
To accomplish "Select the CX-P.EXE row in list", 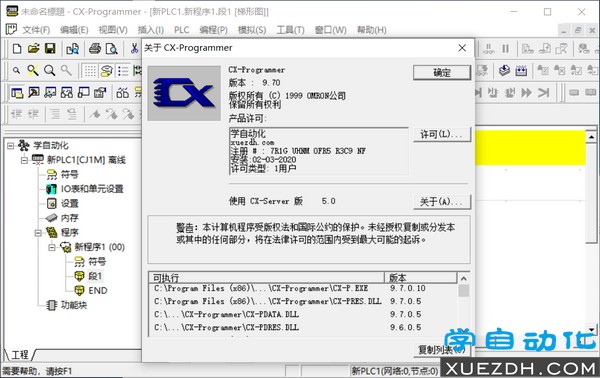I will click(304, 288).
